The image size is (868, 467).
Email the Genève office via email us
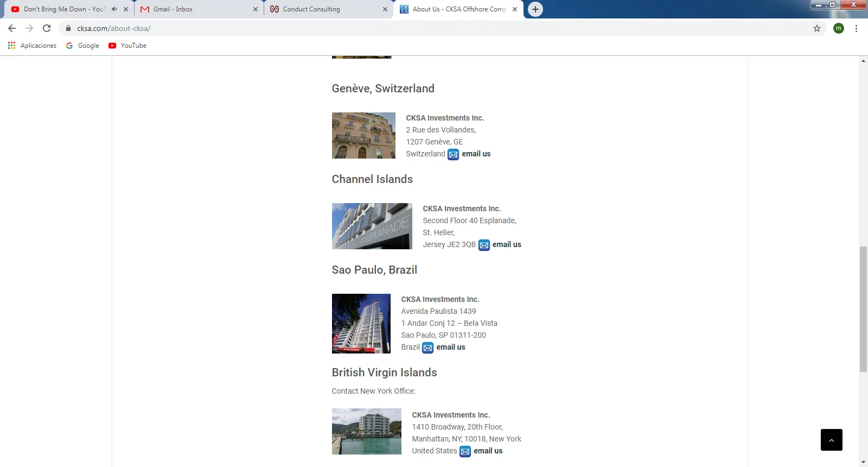click(476, 154)
